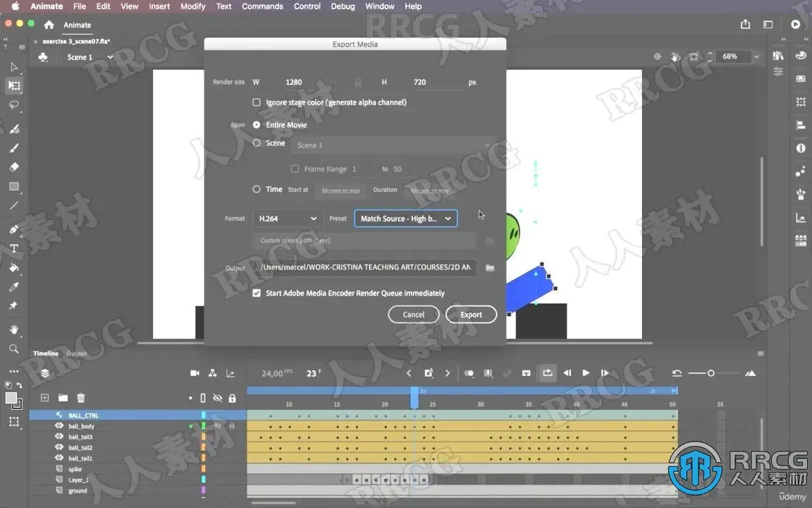Select the Zoom magnifier tool
Viewport: 812px width, 508px height.
14,349
